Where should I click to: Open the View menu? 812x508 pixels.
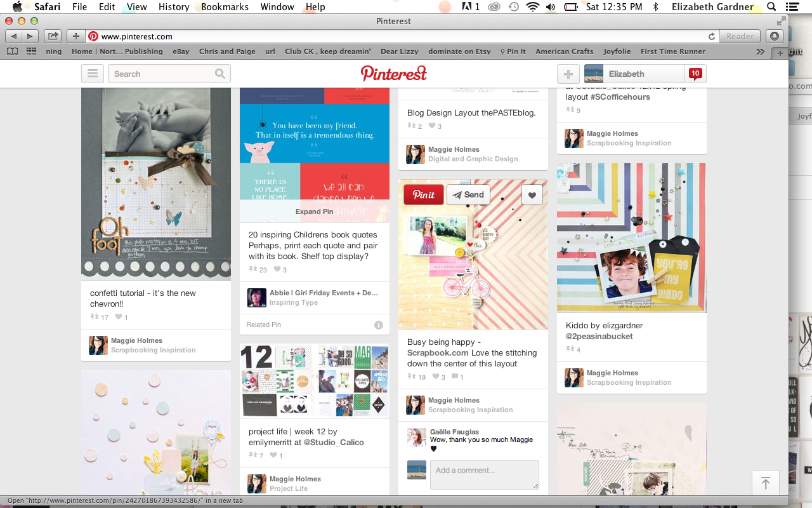pos(136,7)
